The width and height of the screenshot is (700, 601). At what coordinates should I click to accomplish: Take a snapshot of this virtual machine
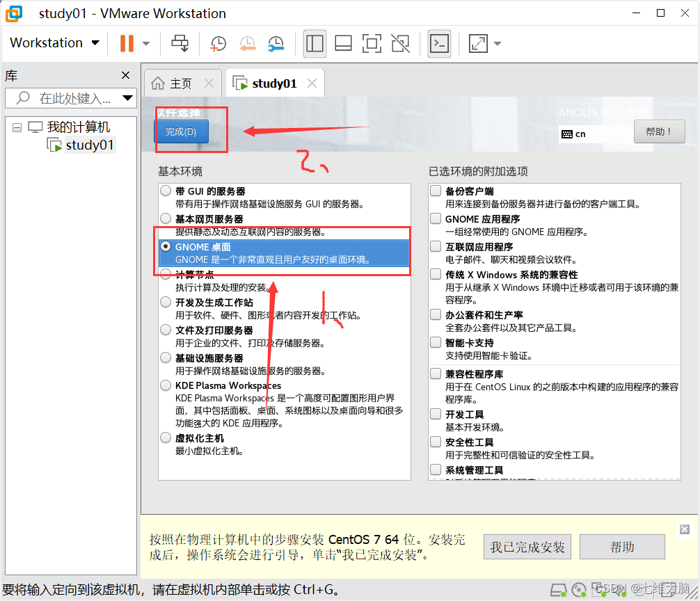point(218,43)
